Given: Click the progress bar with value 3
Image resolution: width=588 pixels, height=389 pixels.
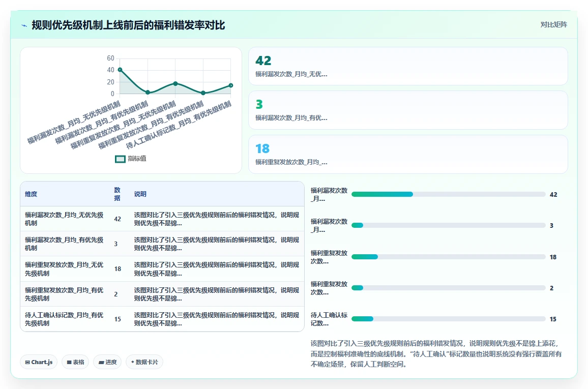Looking at the screenshot, I should pos(448,226).
